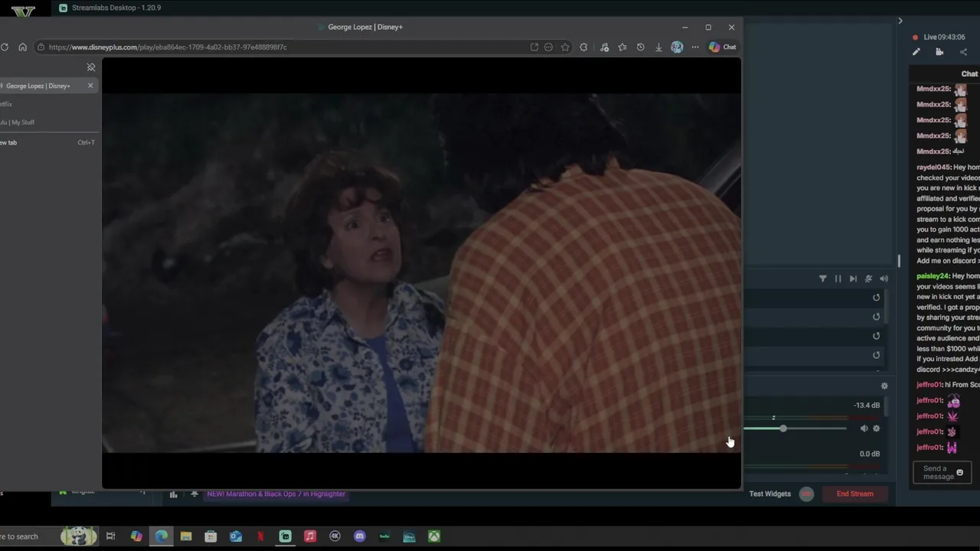Click the share icon under Live timer

click(x=963, y=52)
